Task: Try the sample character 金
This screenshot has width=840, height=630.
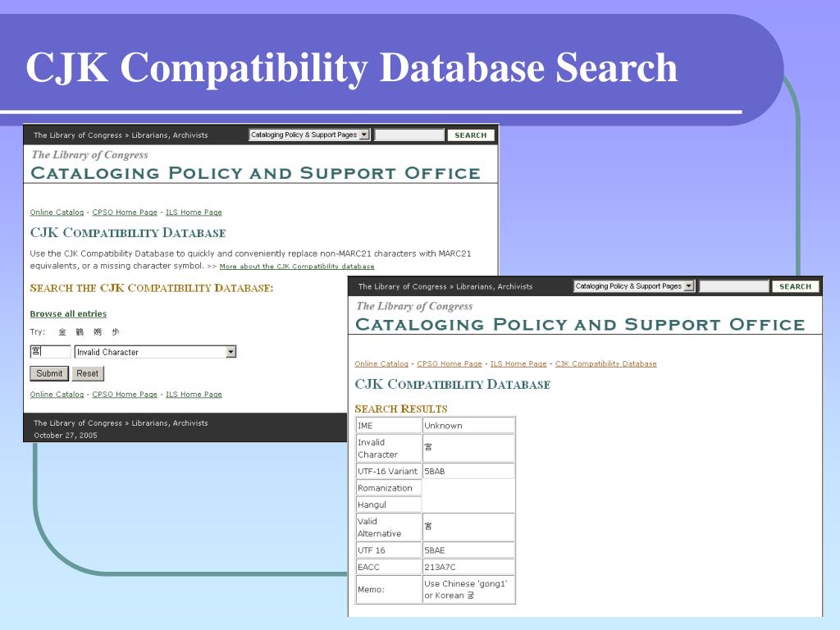Action: pos(62,332)
